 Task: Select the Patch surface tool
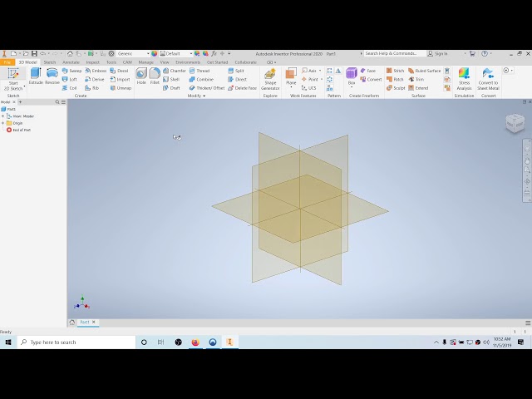point(395,80)
